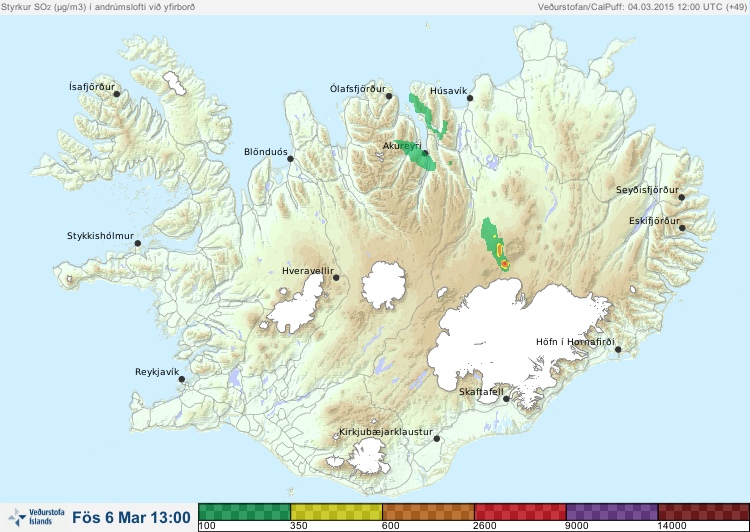The width and height of the screenshot is (750, 532).
Task: Click the Blönduós marker dot
Action: point(290,159)
